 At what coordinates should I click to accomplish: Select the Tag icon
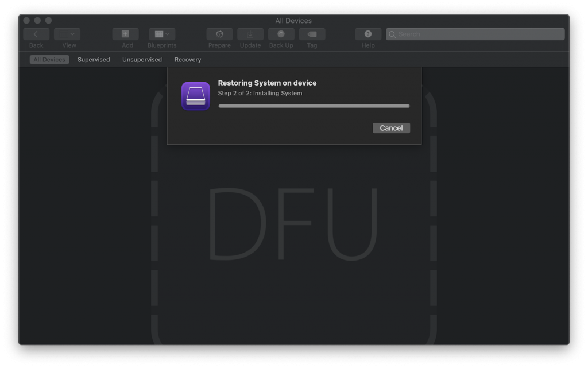(x=311, y=34)
